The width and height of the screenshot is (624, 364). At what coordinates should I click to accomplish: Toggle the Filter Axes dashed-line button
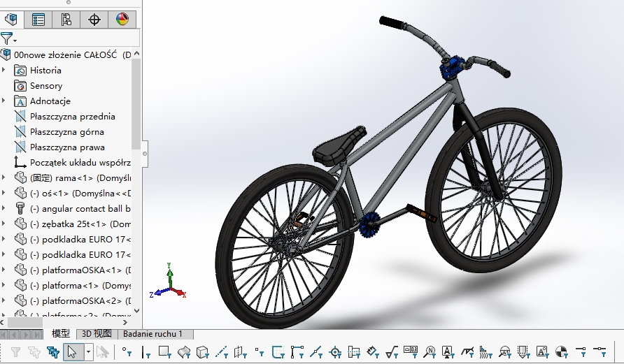pyautogui.click(x=222, y=352)
